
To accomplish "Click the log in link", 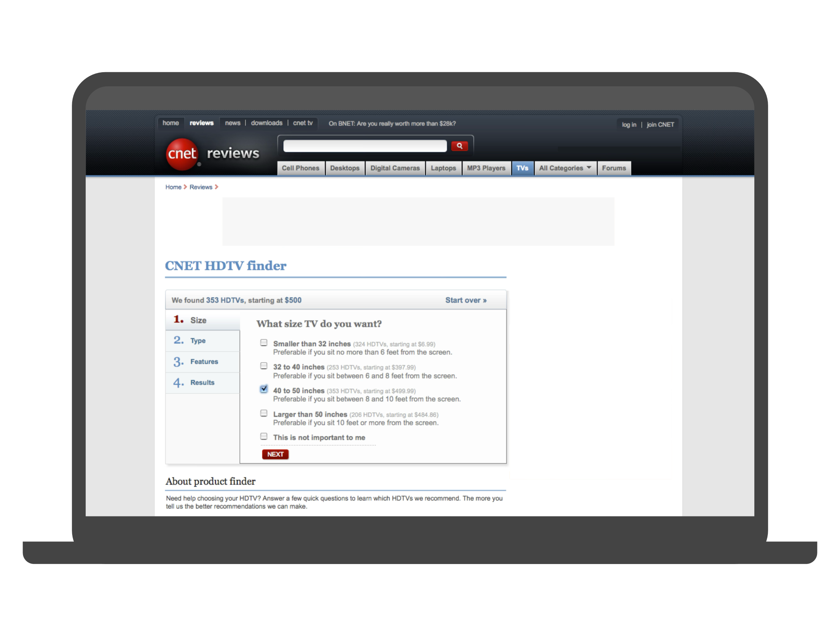I will pyautogui.click(x=629, y=125).
